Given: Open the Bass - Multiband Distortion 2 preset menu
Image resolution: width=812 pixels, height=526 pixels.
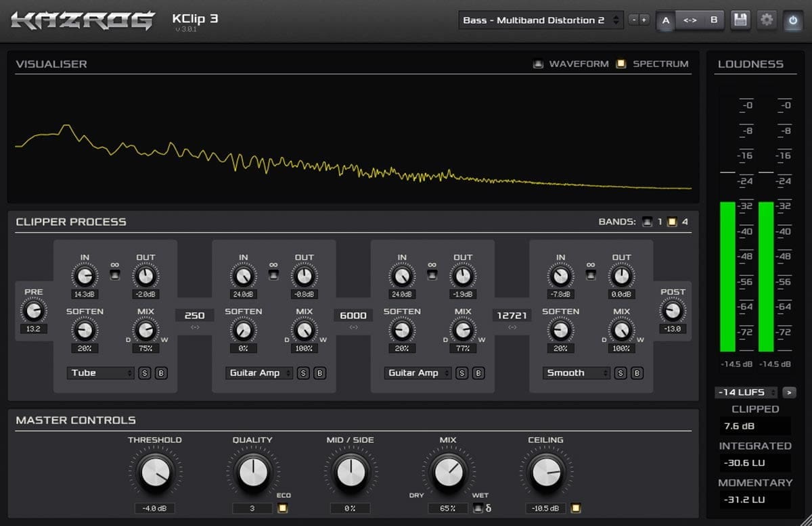Looking at the screenshot, I should click(541, 20).
